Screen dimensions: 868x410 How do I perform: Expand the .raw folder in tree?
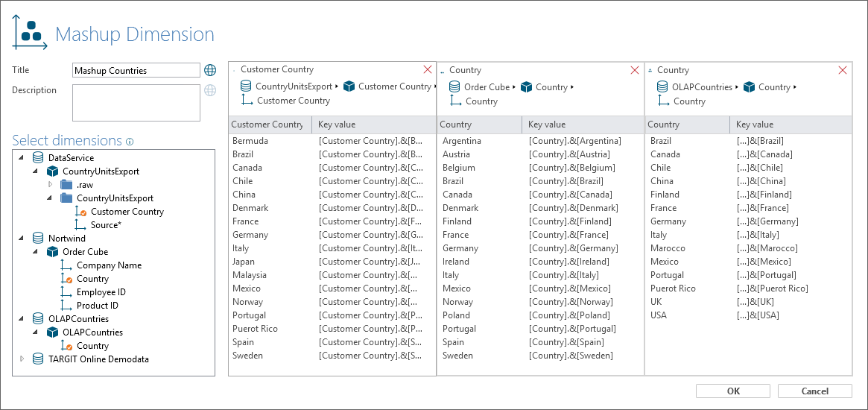[51, 185]
